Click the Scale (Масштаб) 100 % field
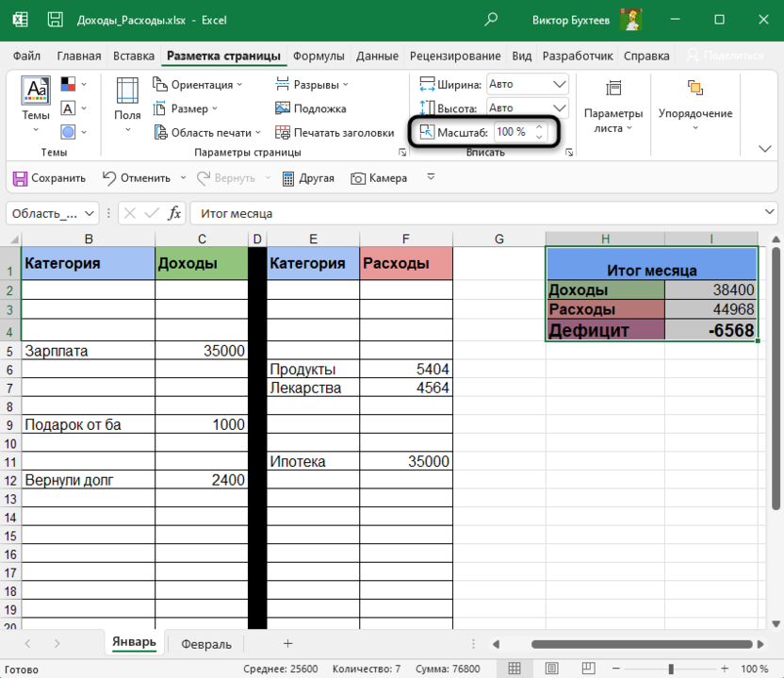Screen dimensions: 784x678 (x=513, y=132)
